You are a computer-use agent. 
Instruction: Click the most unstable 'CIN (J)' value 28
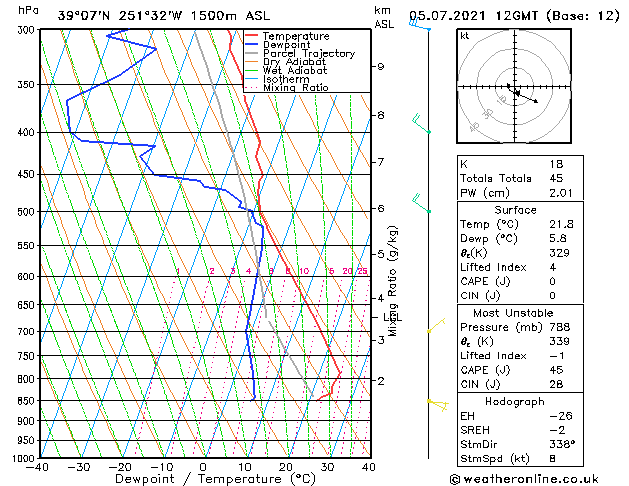556,384
